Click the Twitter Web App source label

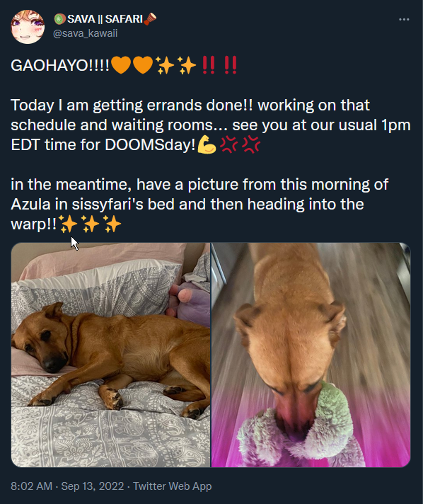coord(172,486)
